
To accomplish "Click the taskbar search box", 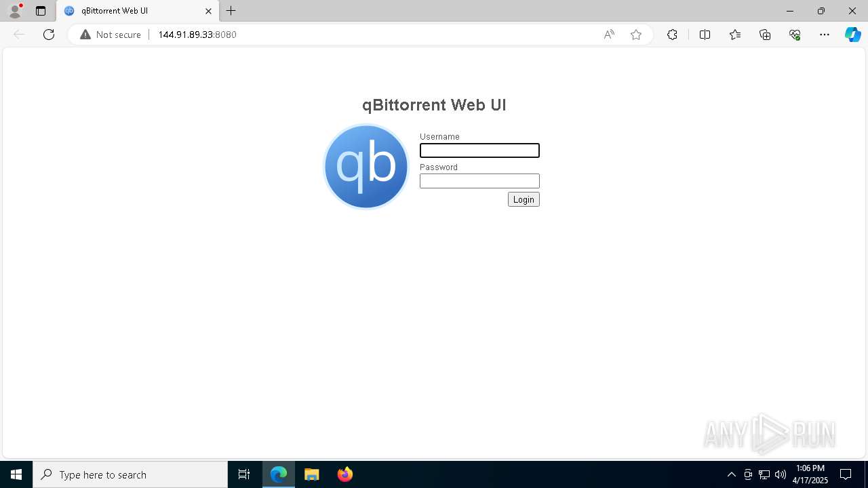I will coord(130,474).
